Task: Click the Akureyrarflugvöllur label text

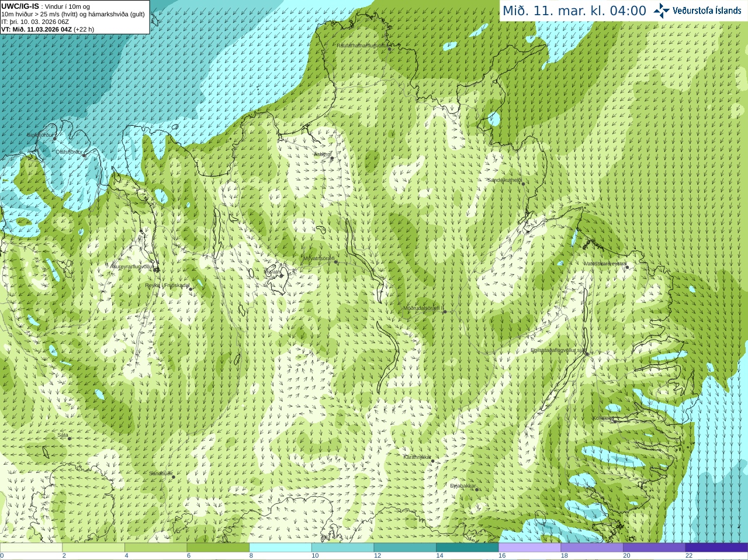Action: 132,267
